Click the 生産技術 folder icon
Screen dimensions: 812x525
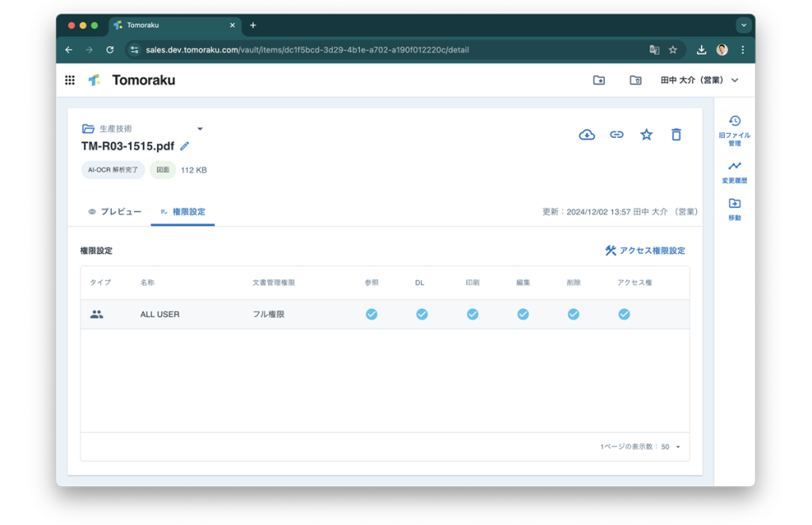[88, 128]
